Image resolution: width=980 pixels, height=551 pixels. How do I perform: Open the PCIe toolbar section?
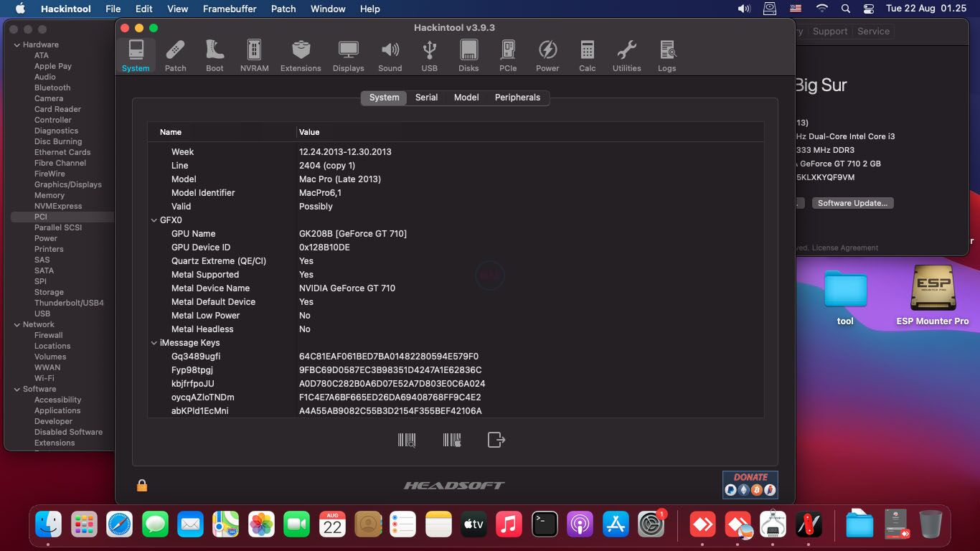coord(508,56)
